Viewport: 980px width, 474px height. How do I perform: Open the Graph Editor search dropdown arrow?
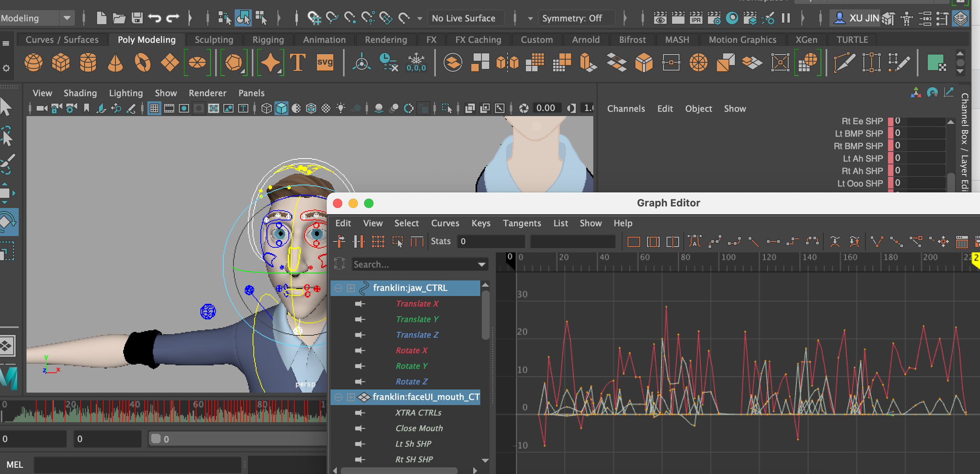tap(482, 264)
